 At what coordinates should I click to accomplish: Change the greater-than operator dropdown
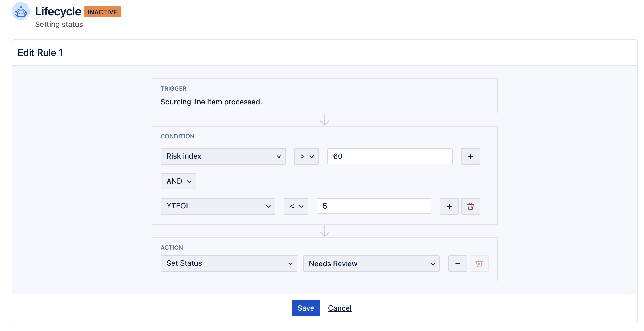pyautogui.click(x=306, y=156)
